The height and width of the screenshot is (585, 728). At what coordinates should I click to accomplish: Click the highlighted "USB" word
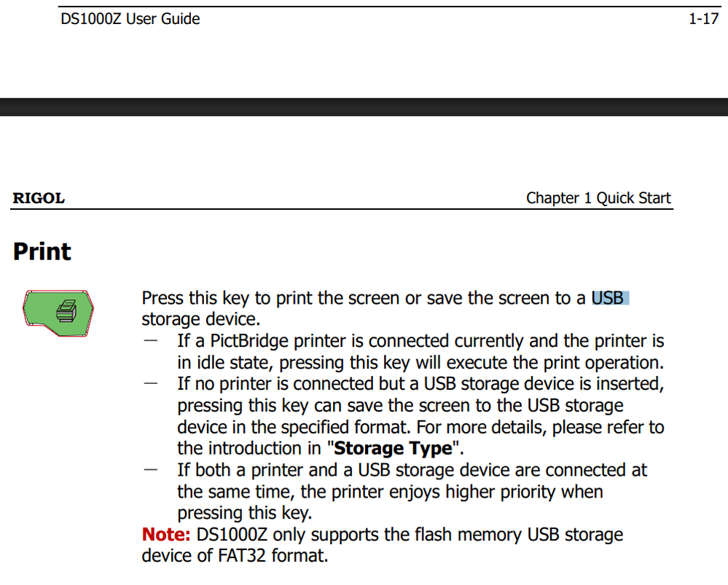coord(609,298)
